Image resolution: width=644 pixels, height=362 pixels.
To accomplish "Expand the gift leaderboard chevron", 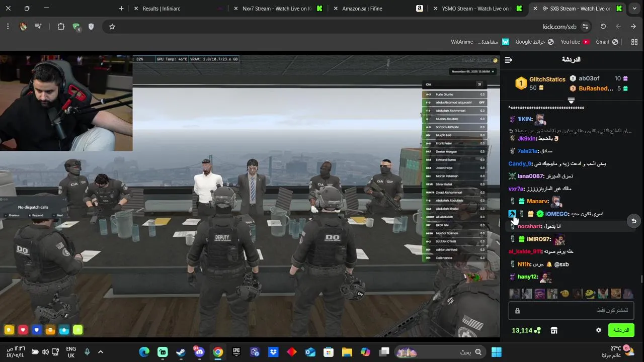I will [571, 101].
